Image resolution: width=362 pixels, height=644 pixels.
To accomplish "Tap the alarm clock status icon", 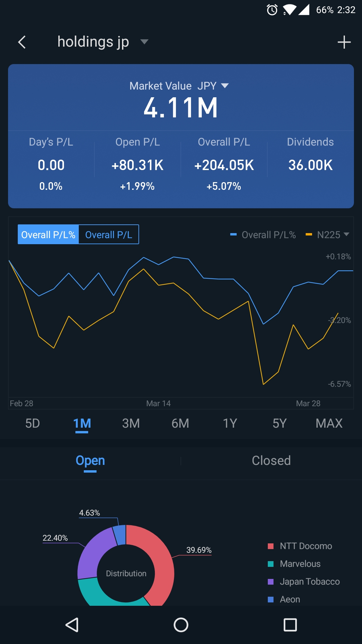I will 272,10.
